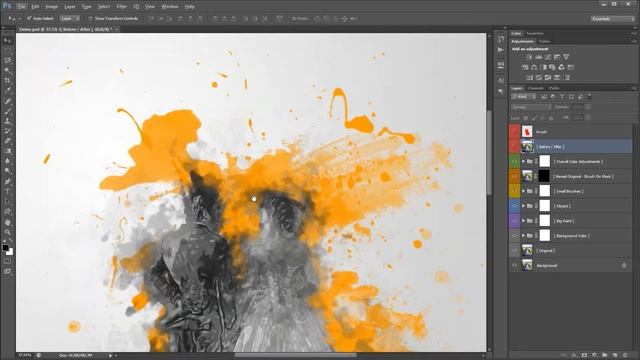Add a Channel Mixer adjustment
The width and height of the screenshot is (640, 360).
tap(562, 67)
